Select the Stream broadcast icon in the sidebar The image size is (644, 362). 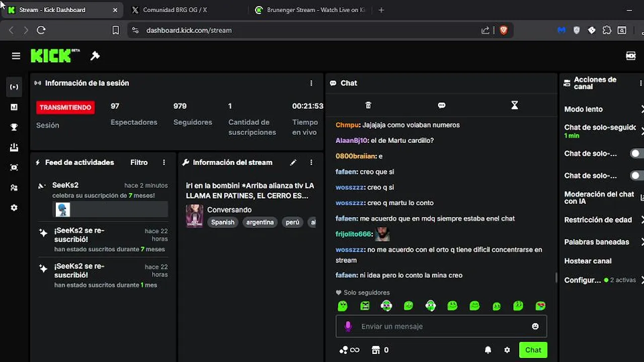pyautogui.click(x=14, y=87)
